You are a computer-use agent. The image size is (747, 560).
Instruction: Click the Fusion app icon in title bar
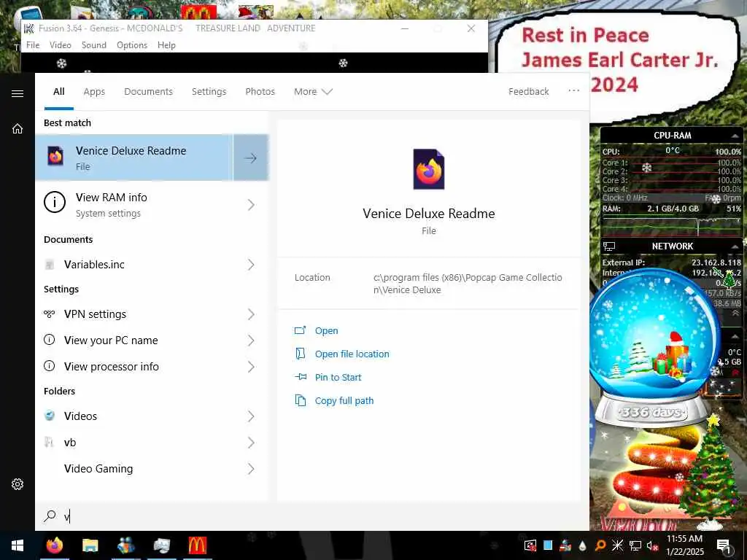pos(29,28)
